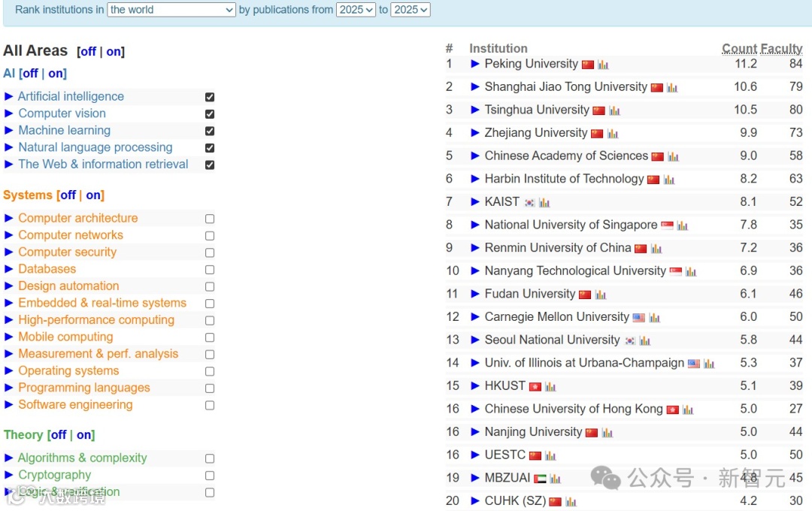The image size is (812, 511).
Task: Click the UAE flag next to MBZUAI
Action: tap(540, 479)
